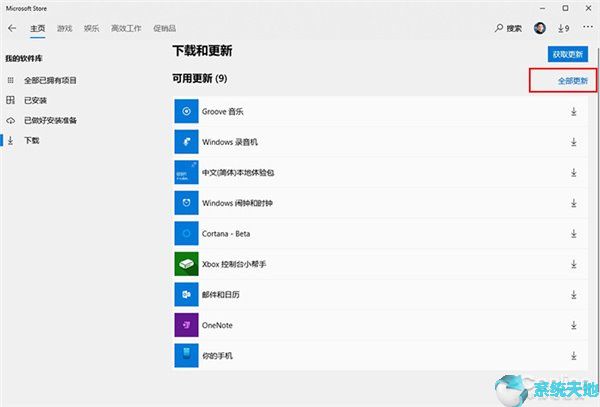Click the Xbox 控制台小帮手 name text

[x=234, y=264]
